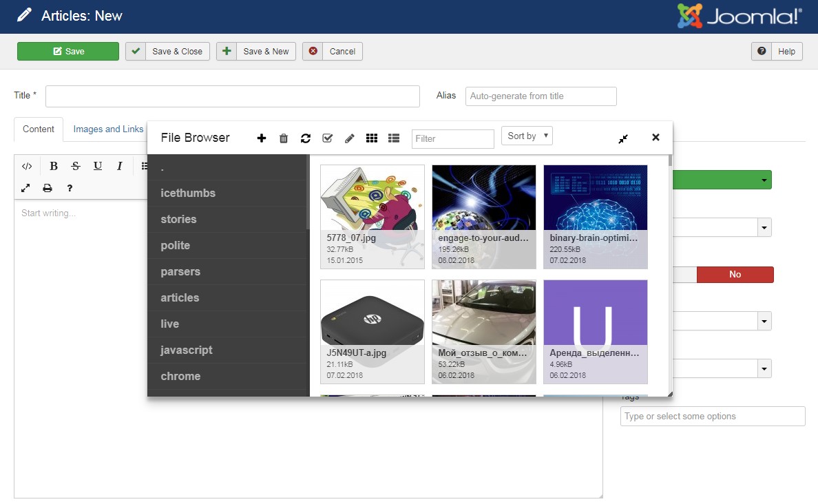This screenshot has height=504, width=818.
Task: Refresh the File Browser listing
Action: coord(306,138)
